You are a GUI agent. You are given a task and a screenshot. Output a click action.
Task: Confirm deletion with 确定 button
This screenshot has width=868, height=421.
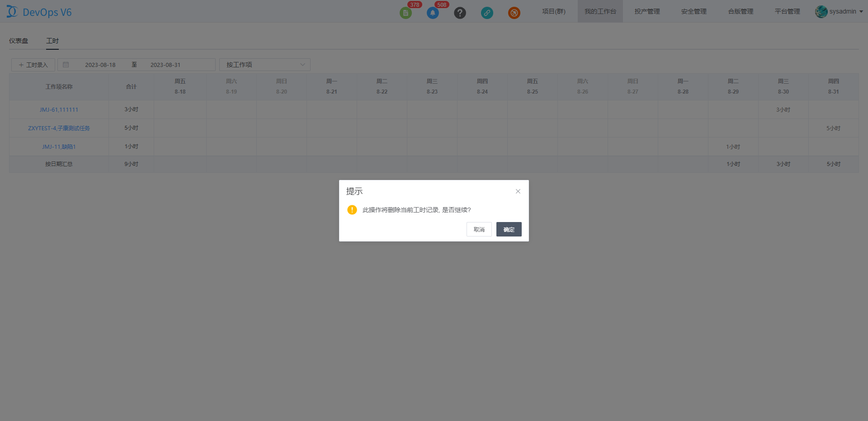509,229
